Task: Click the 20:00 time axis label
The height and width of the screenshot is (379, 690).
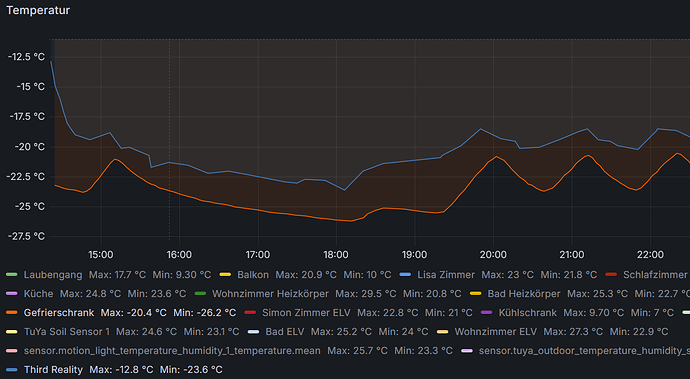Action: [x=493, y=254]
